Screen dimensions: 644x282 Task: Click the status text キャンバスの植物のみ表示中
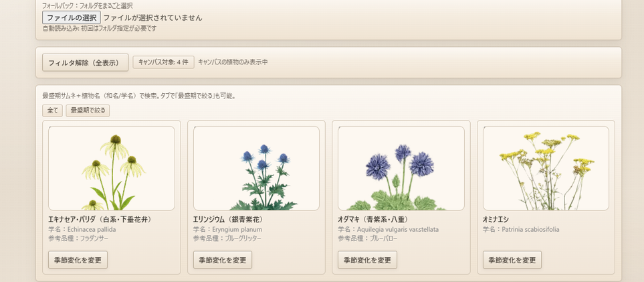[x=233, y=62]
